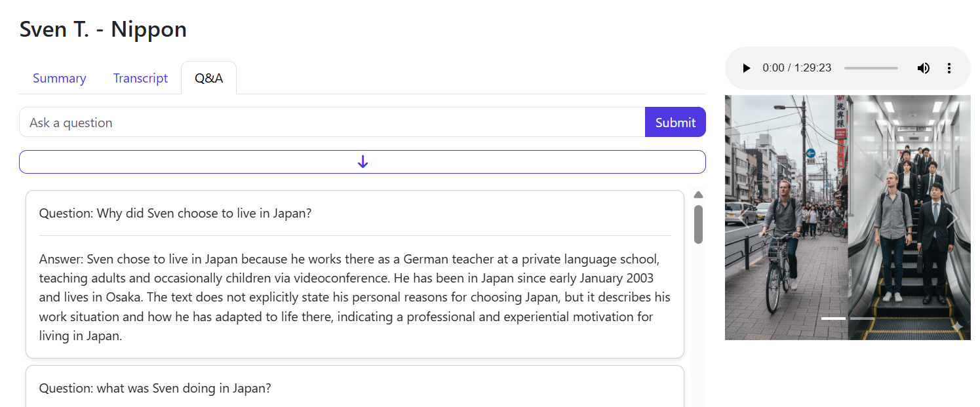This screenshot has width=980, height=407.
Task: Select the first carousel slide indicator
Action: pyautogui.click(x=833, y=319)
